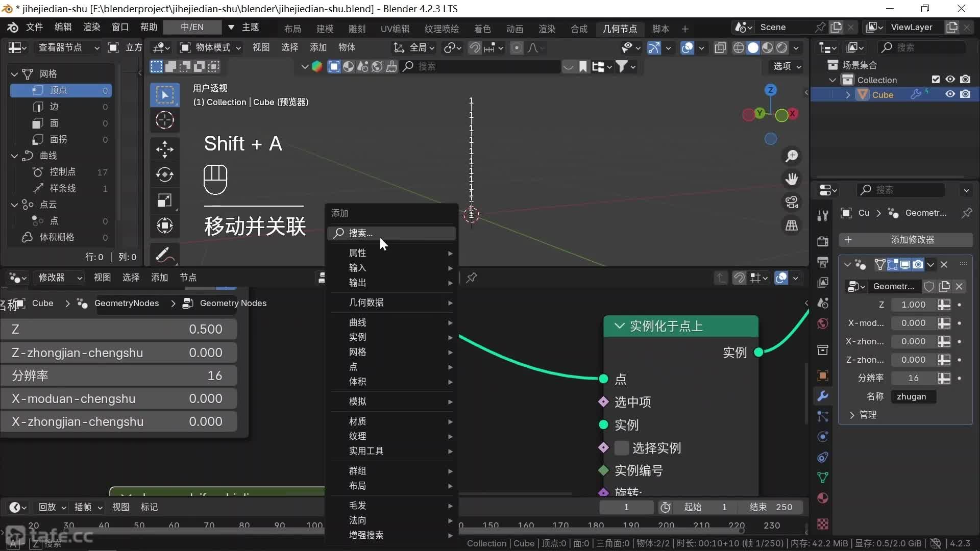
Task: Toggle Cube visibility eye in outliner
Action: [x=950, y=94]
